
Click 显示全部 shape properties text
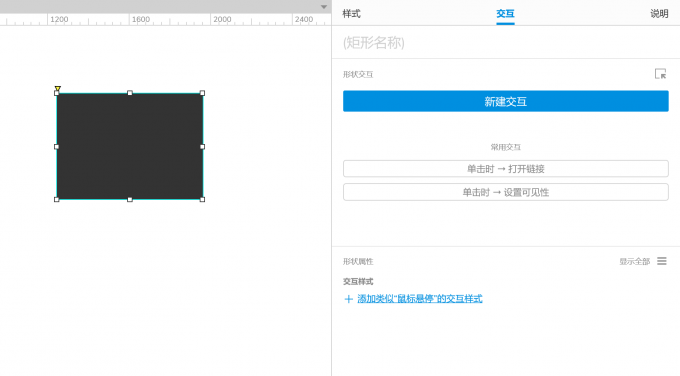tap(634, 262)
